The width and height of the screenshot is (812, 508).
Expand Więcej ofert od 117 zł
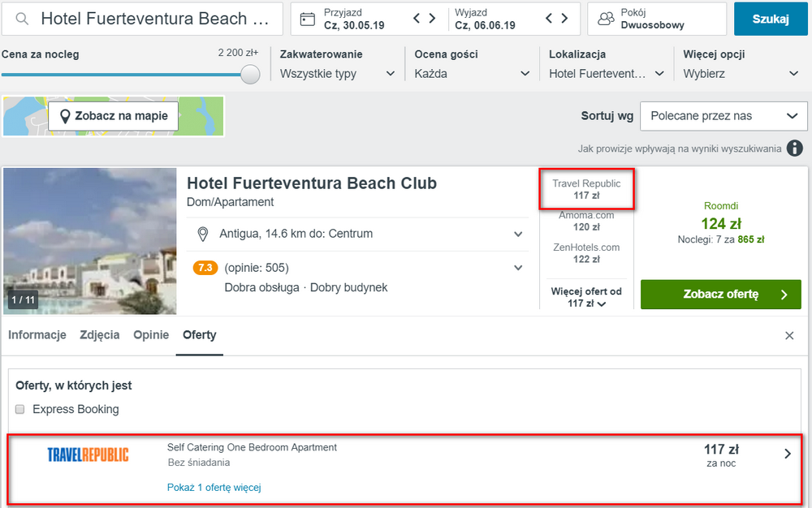(586, 298)
